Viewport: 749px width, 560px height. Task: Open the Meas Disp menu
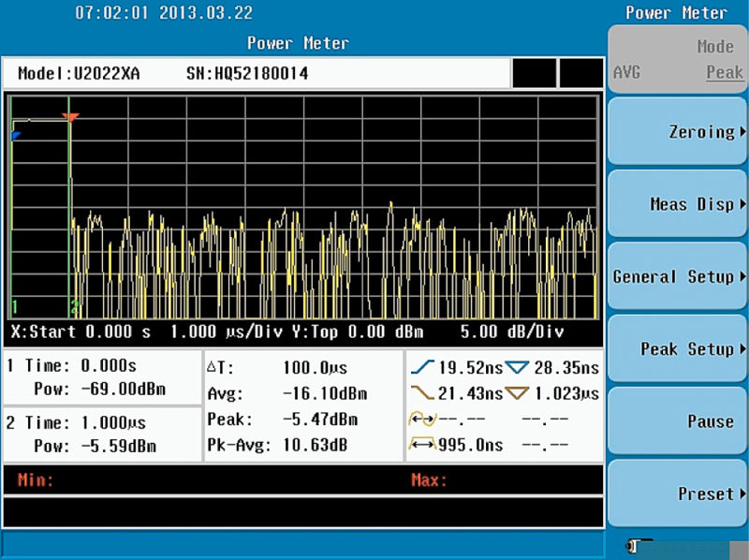point(677,203)
